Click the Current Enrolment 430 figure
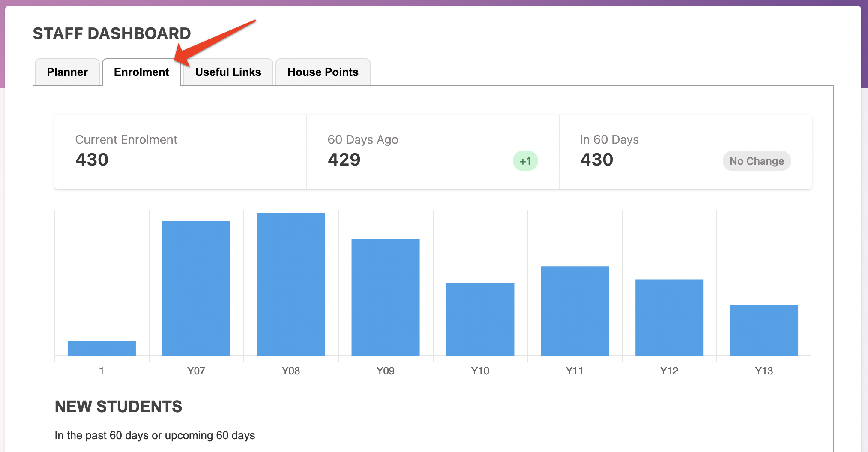This screenshot has height=452, width=868. (92, 160)
